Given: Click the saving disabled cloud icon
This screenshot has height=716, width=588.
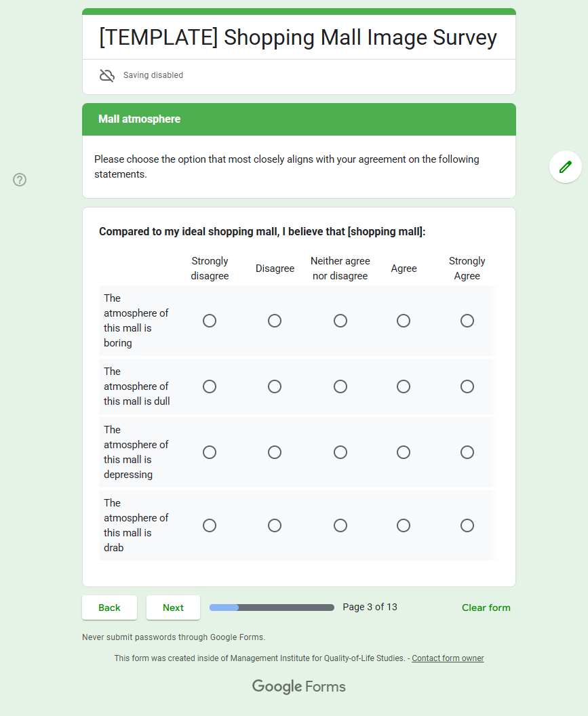Looking at the screenshot, I should 107,75.
